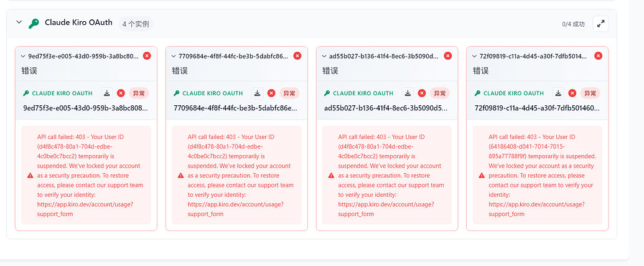Download credentials for the 72f09819 instance
The image size is (644, 266).
click(x=558, y=93)
